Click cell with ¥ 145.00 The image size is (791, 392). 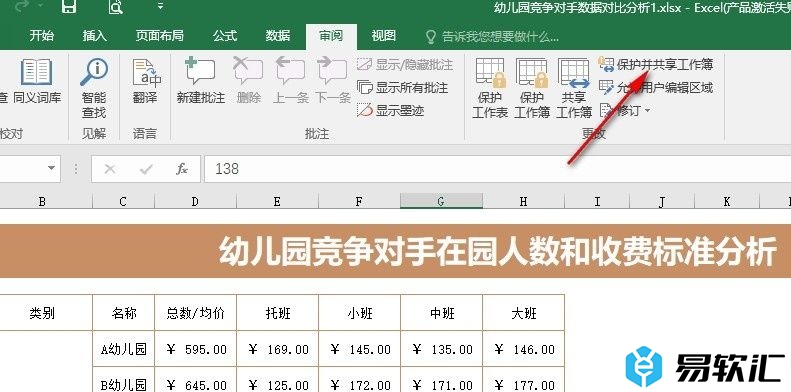point(360,349)
